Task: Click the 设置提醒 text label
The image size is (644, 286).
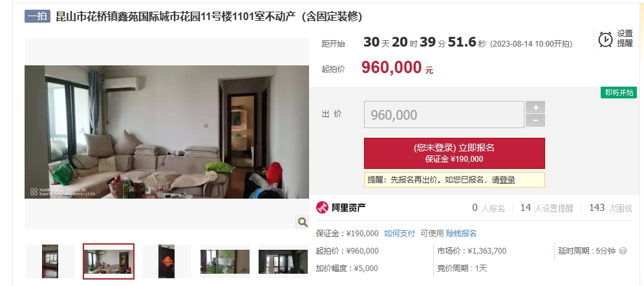Action: pos(625,39)
